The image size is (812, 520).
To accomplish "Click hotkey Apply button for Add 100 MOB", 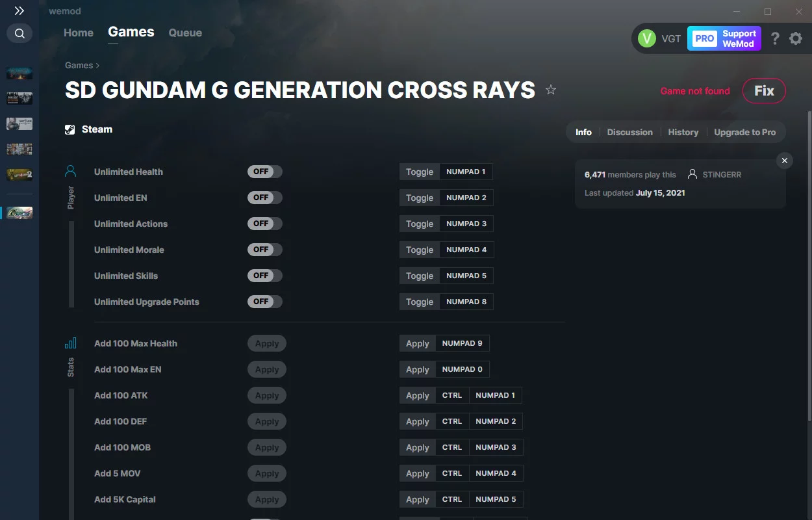I will point(418,447).
